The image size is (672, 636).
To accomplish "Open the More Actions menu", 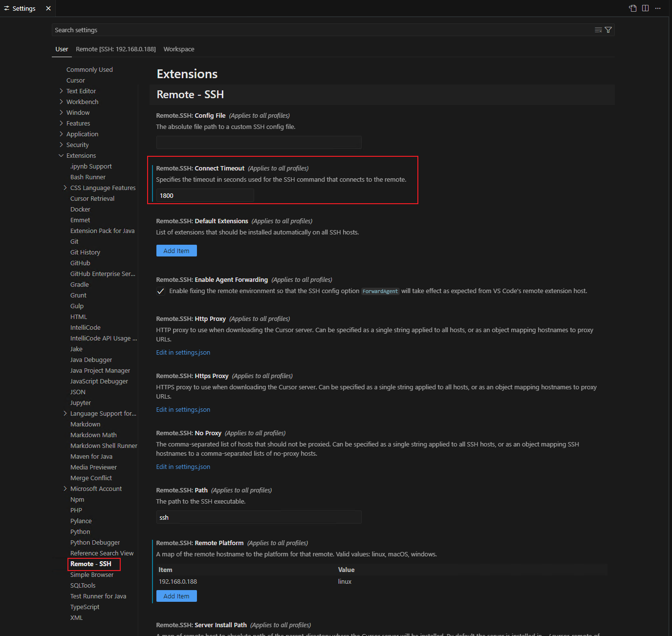I will 658,8.
